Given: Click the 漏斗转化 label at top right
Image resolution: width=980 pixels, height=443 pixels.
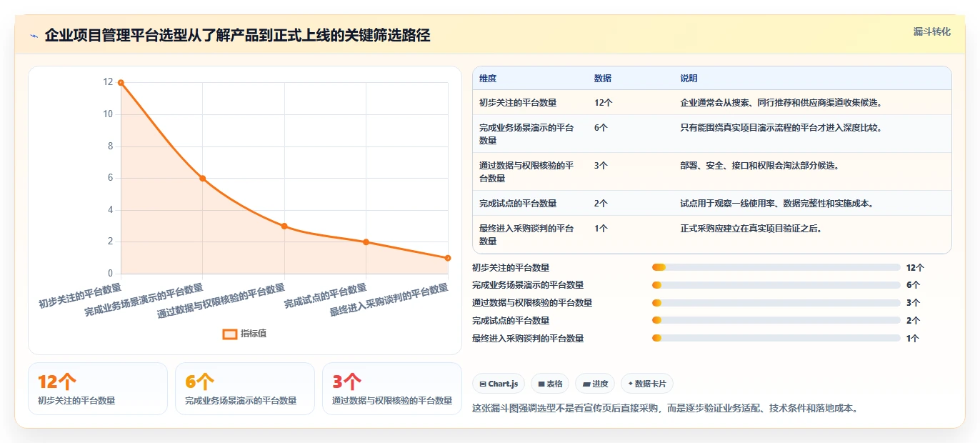Looking at the screenshot, I should (x=931, y=32).
